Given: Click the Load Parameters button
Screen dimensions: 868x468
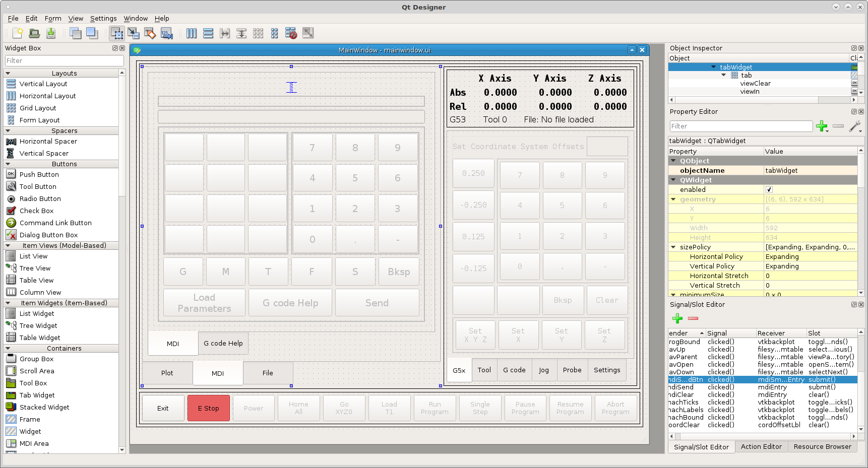Looking at the screenshot, I should pos(204,303).
